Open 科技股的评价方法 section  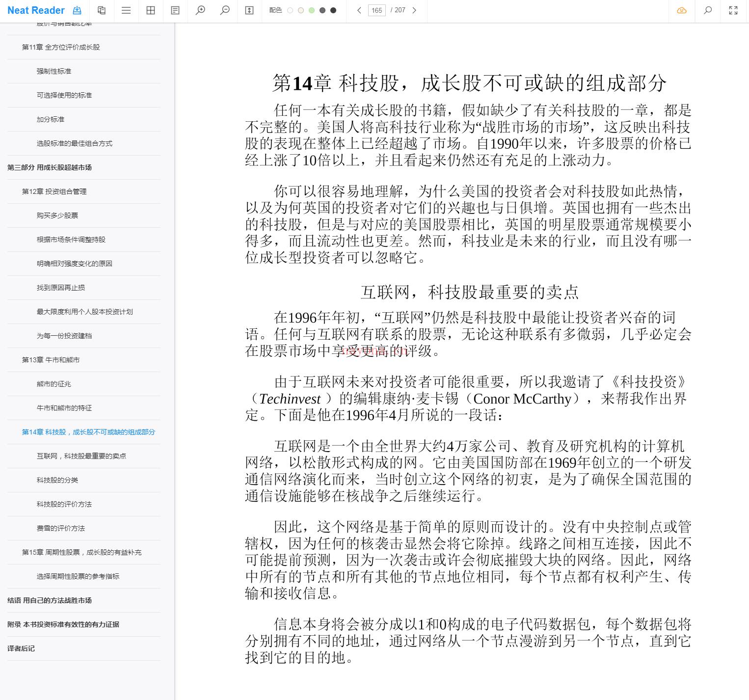pyautogui.click(x=64, y=504)
